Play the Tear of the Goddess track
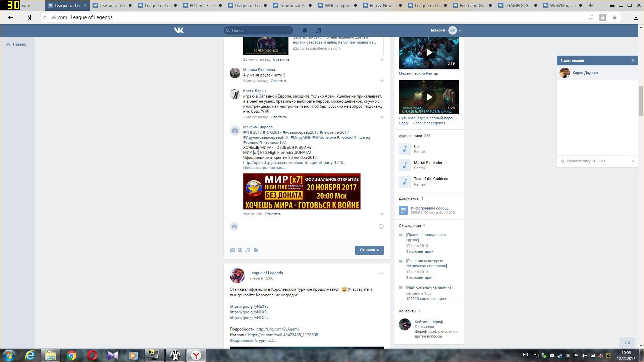Viewport: 644px width, 362px height. [x=405, y=182]
